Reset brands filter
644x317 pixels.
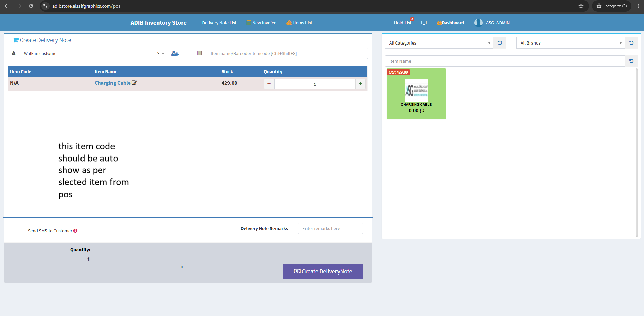[631, 43]
